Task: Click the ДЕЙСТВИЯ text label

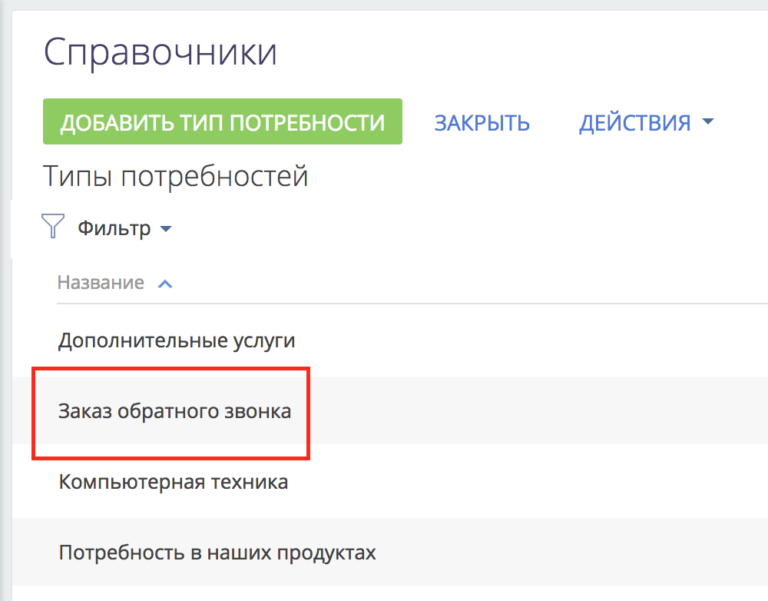Action: pos(635,122)
